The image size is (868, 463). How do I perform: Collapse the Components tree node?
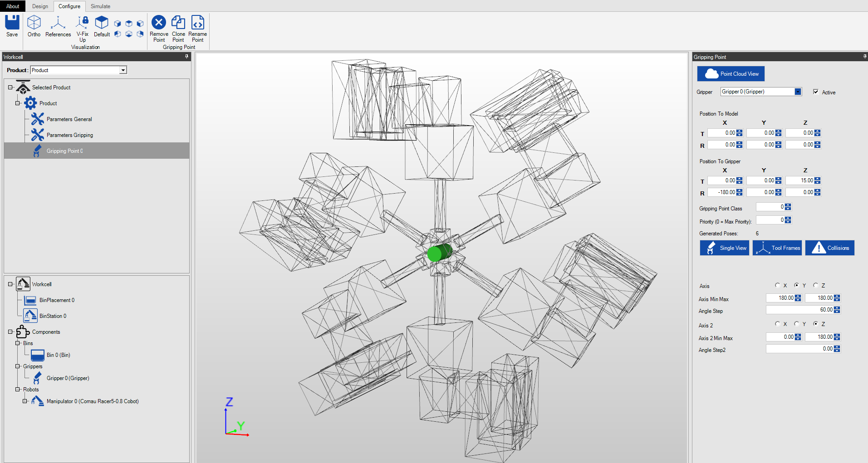point(10,332)
